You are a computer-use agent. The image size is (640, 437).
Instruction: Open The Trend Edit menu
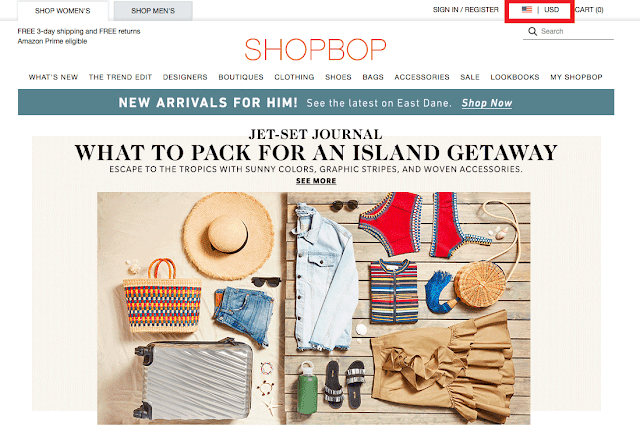120,77
